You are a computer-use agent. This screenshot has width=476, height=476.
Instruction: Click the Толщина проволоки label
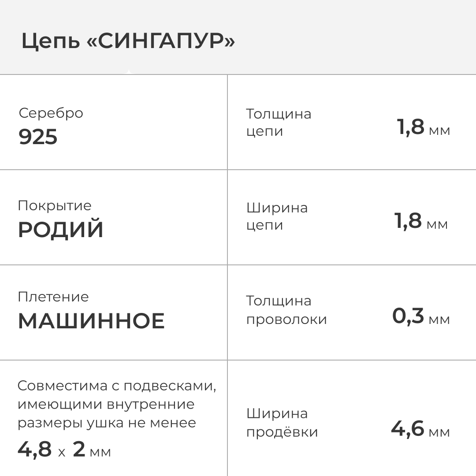[286, 310]
